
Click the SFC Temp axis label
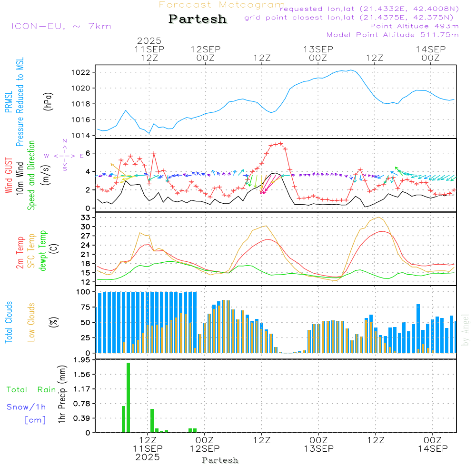click(x=31, y=250)
